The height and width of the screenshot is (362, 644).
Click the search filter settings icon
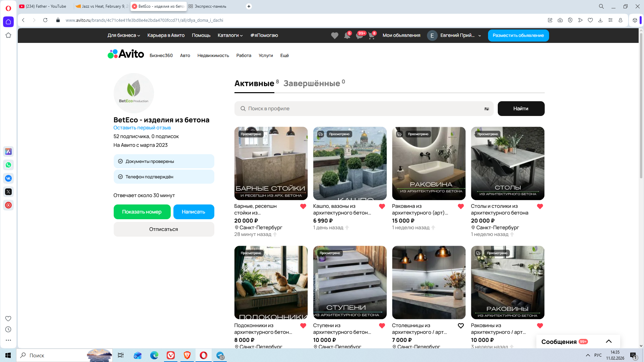click(486, 109)
